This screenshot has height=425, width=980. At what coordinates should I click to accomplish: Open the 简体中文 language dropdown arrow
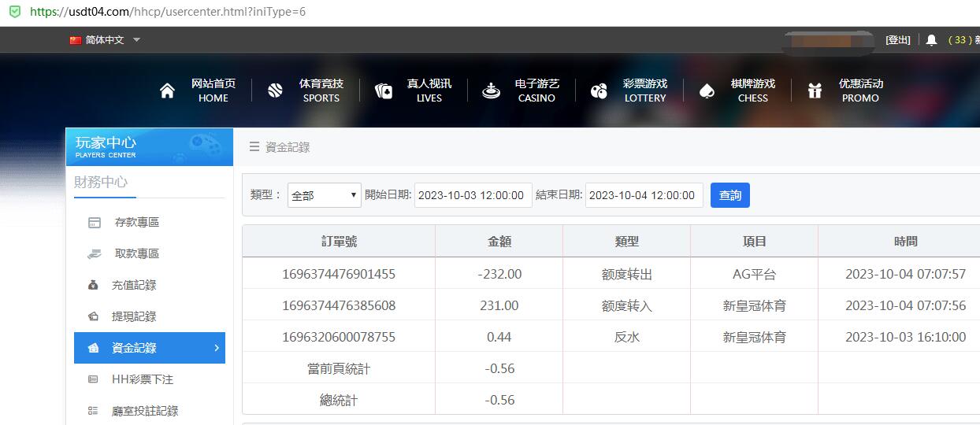coord(136,40)
